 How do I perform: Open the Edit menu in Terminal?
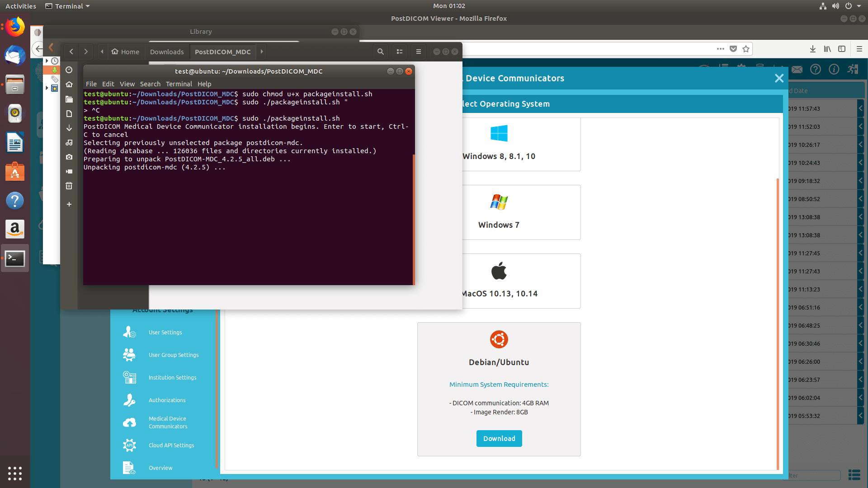[108, 84]
